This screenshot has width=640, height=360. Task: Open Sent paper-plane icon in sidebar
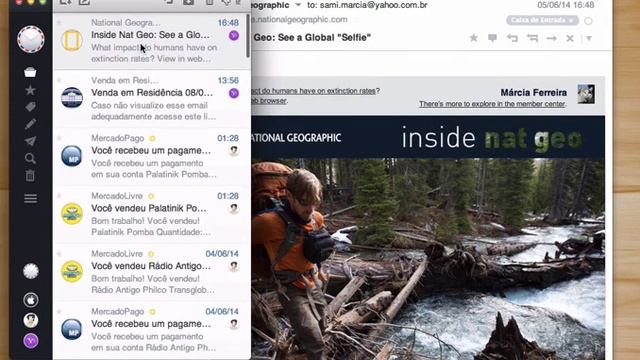(30, 141)
